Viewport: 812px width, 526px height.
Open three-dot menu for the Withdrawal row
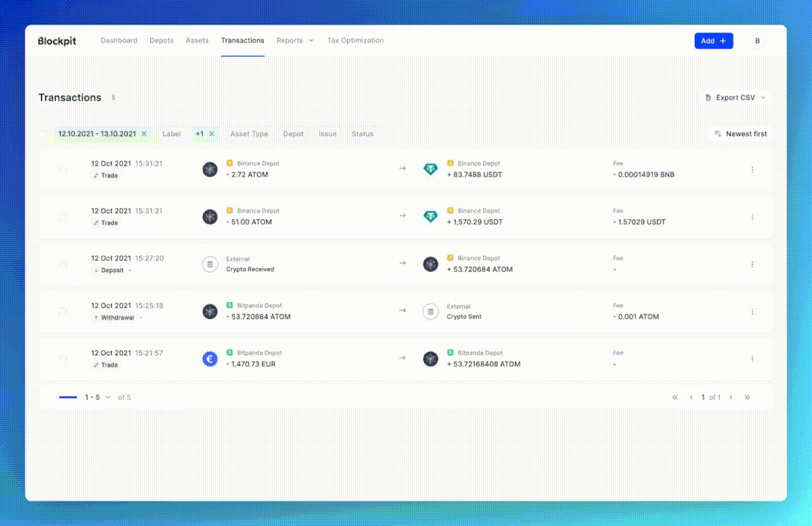(752, 311)
